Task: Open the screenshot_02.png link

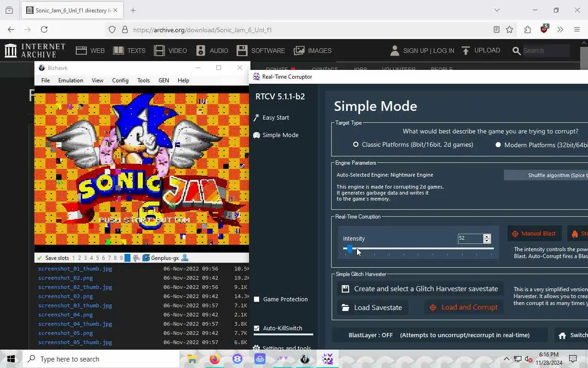Action: (65, 278)
